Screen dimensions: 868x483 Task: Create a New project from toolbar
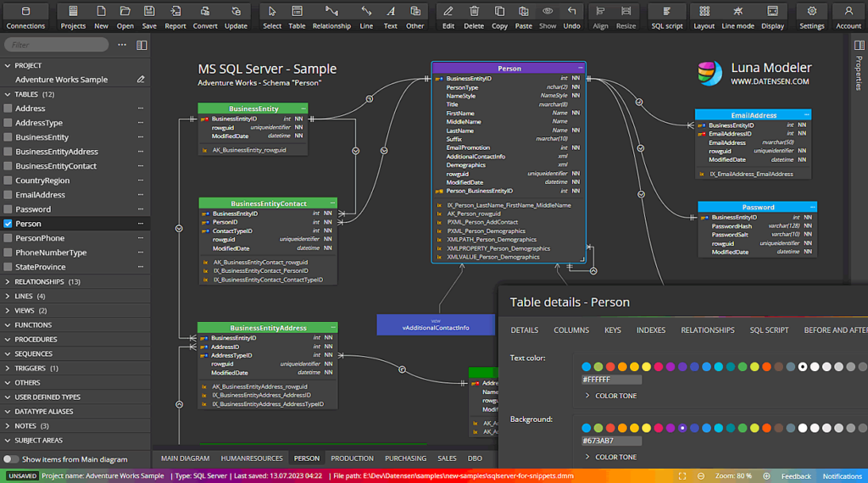[x=101, y=17]
